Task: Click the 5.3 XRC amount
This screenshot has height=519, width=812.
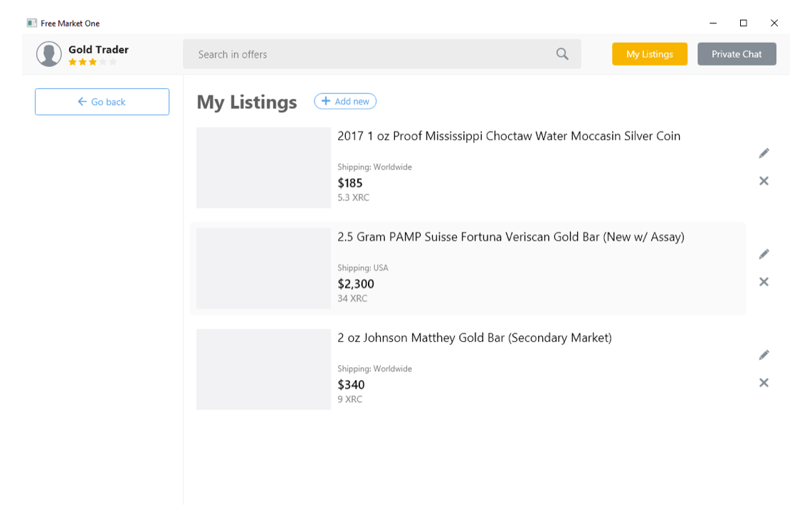Action: [x=354, y=198]
